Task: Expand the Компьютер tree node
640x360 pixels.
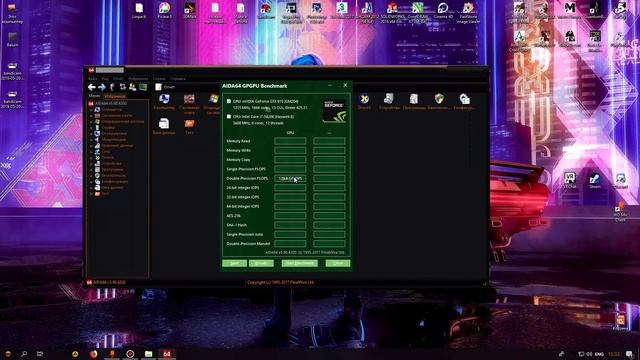Action: tap(92, 110)
